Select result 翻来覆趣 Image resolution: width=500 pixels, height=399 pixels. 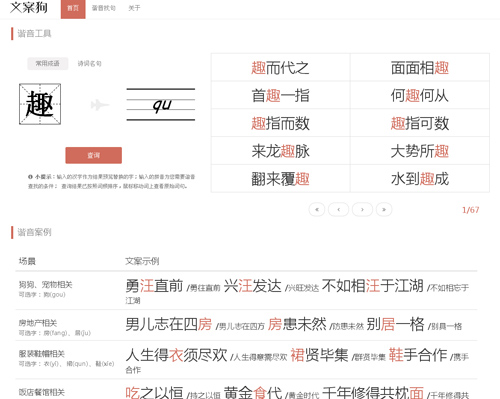[280, 179]
